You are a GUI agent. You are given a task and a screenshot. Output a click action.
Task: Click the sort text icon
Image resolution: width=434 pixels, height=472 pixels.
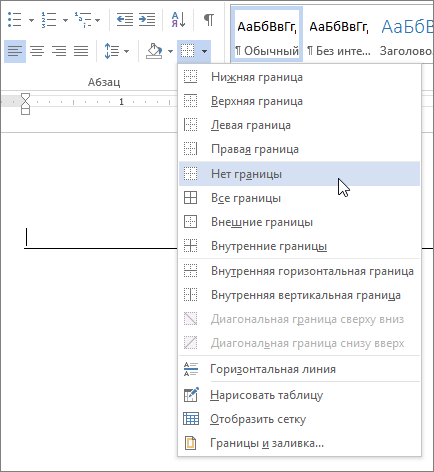click(179, 19)
